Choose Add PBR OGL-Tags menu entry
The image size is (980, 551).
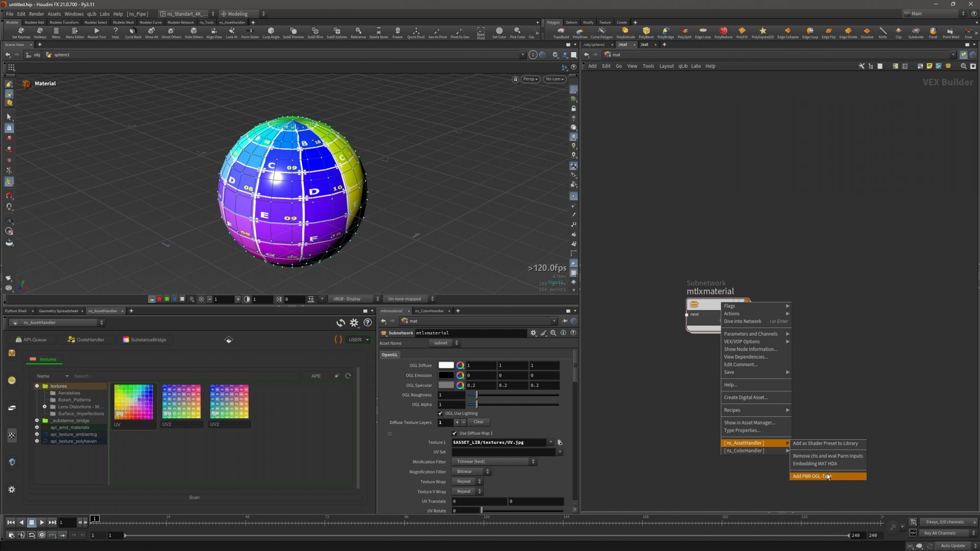[x=828, y=477]
